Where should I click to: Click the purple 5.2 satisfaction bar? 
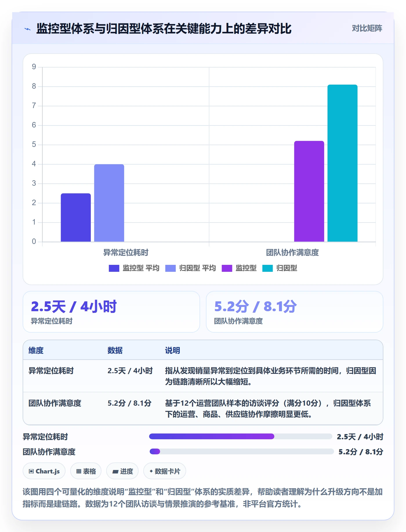click(x=309, y=191)
